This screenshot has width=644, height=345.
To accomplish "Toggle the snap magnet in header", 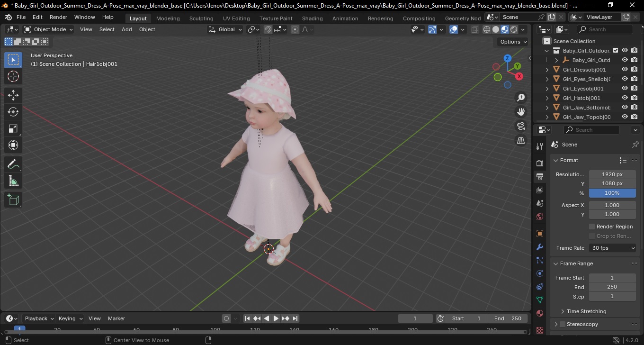I will point(268,29).
